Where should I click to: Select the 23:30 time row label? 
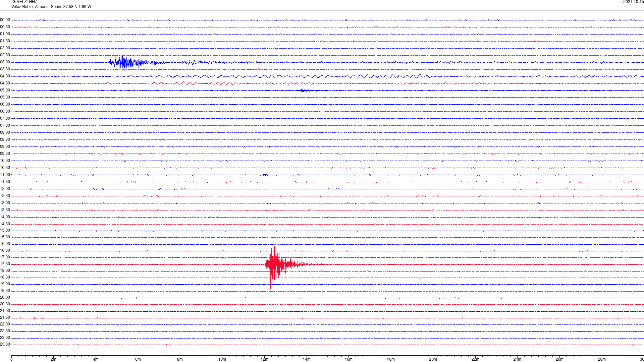tap(5, 344)
